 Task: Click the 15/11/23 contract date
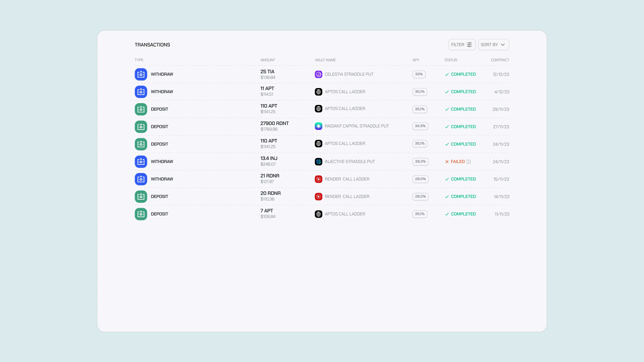coord(501,179)
